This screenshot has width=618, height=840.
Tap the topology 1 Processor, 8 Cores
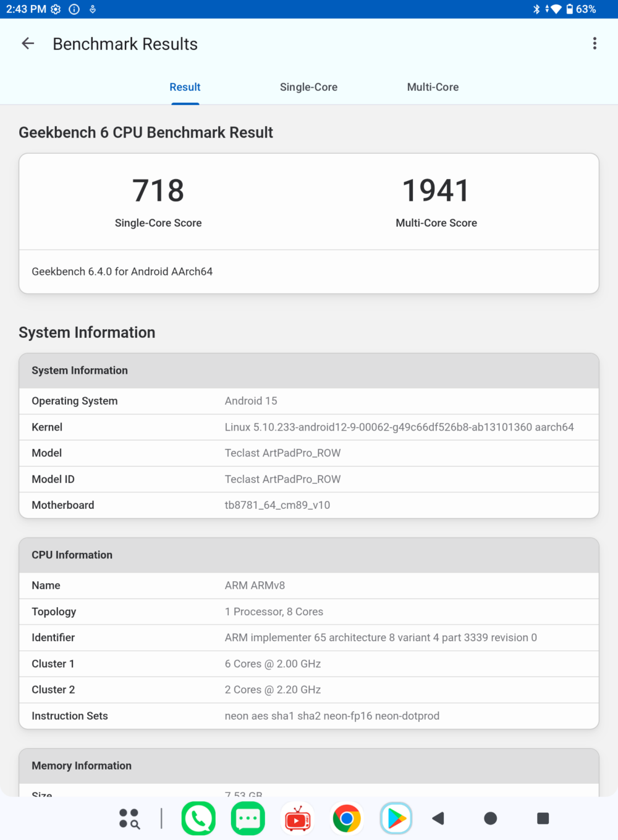tap(274, 611)
